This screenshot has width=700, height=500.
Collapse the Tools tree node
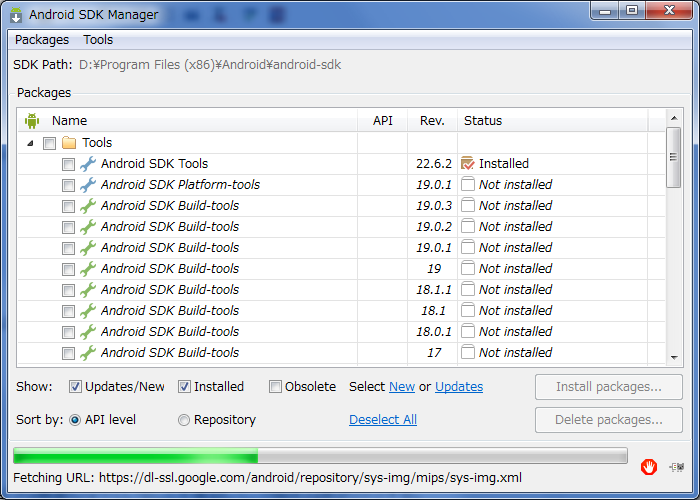30,143
